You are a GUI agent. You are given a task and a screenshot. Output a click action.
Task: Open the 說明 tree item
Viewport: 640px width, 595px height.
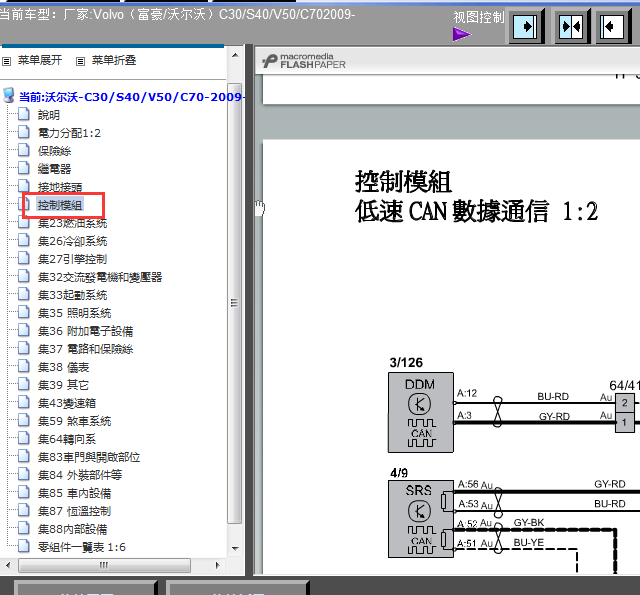pos(49,115)
